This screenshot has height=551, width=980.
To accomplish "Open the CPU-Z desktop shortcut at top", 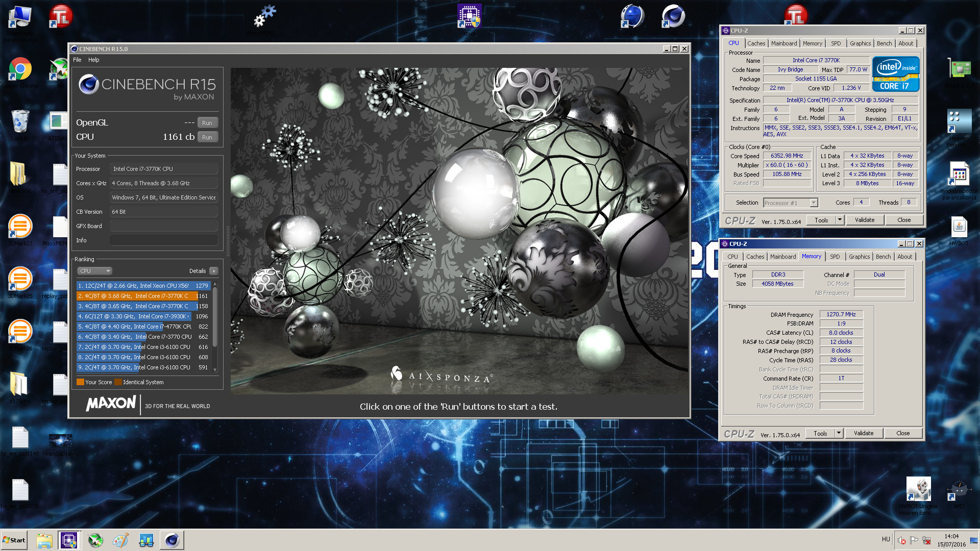I will [x=470, y=19].
